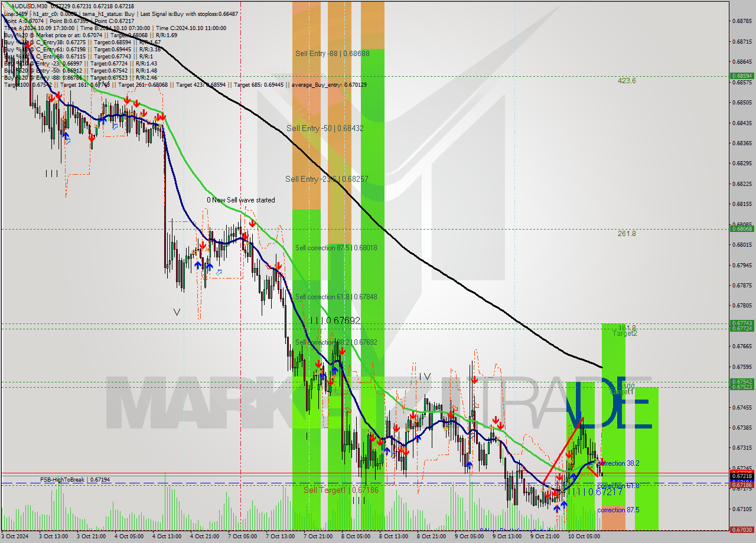Select the 'Sell correction 61.8 | 0.67848' label

tap(336, 297)
